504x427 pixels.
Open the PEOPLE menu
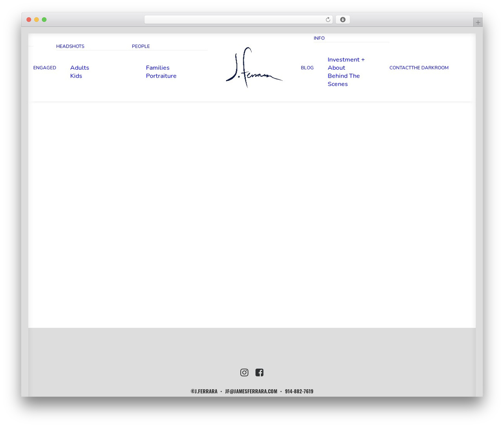(x=141, y=46)
